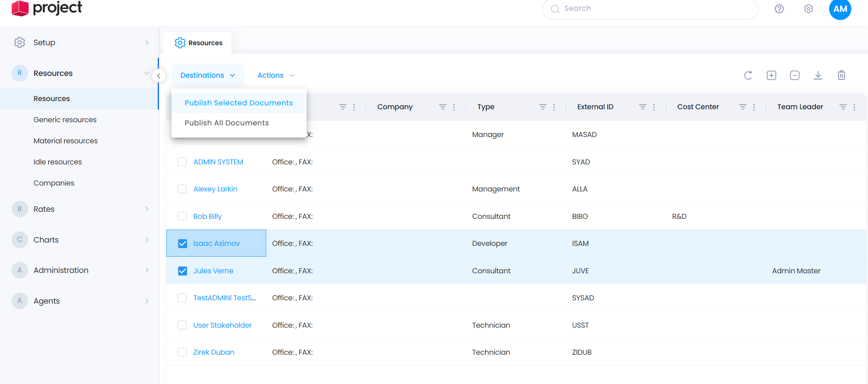Close the Destinations dropdown
Viewport: 868px width, 384px height.
point(207,76)
